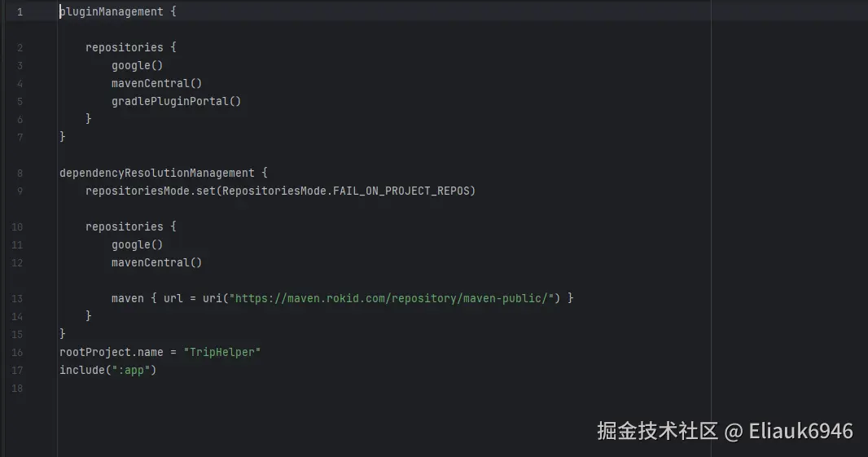The width and height of the screenshot is (868, 457).
Task: Click empty line number 18 in gutter
Action: click(x=18, y=388)
